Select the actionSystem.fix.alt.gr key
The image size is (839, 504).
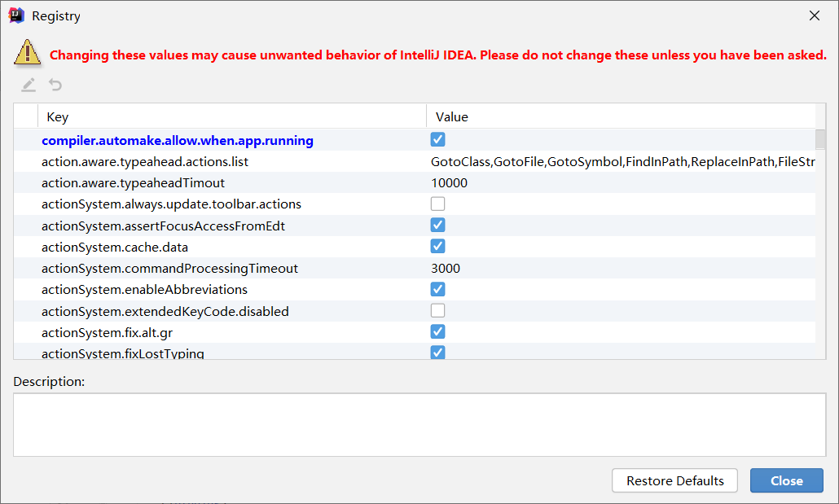point(107,333)
